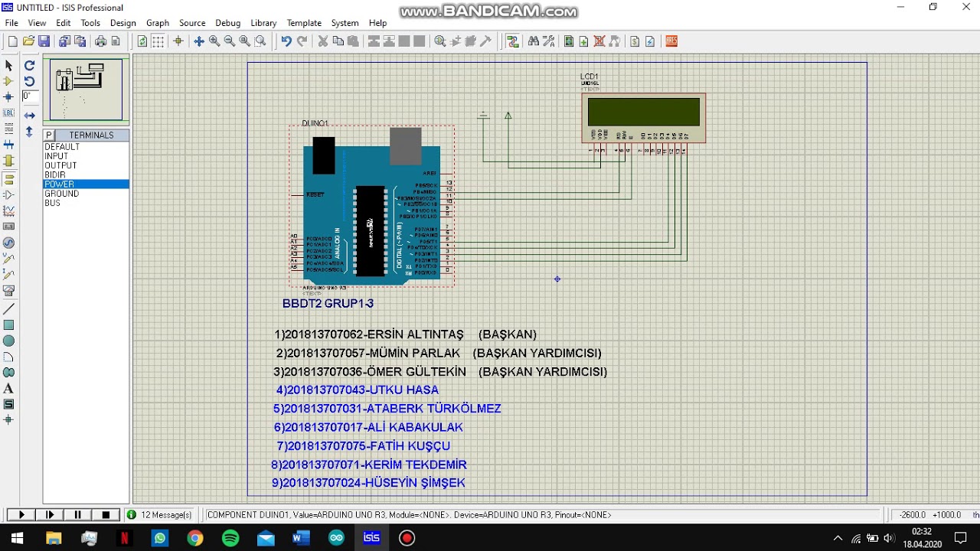Select the Junction dot mode tool
The height and width of the screenshot is (551, 980).
9,97
